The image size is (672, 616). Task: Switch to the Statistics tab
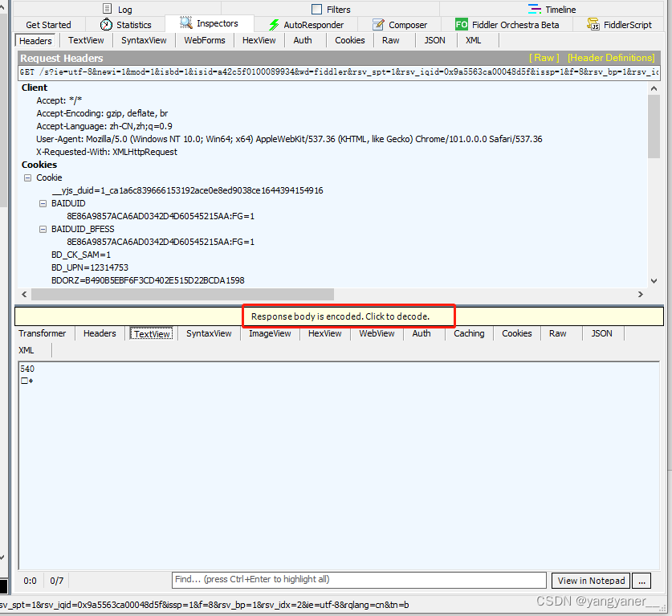[125, 25]
